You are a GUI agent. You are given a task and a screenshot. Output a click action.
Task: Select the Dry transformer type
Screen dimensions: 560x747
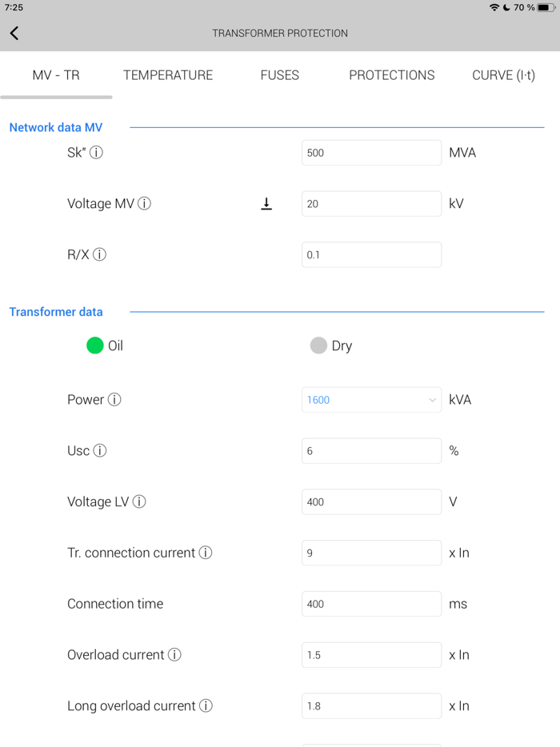[x=319, y=346]
